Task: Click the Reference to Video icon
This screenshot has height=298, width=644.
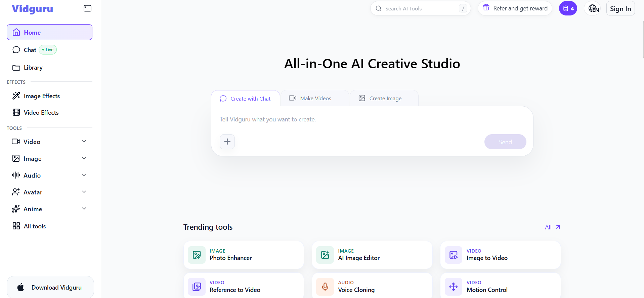Action: (x=197, y=287)
